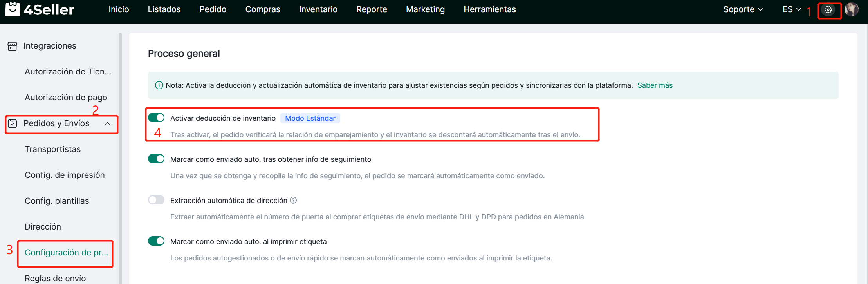
Task: Click the sidebar vertical scrollbar
Action: [120, 157]
